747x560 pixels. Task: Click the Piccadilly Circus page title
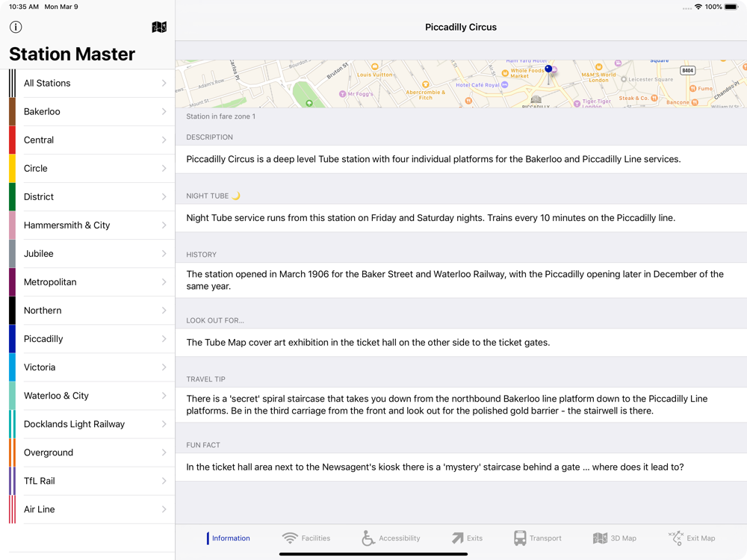(x=461, y=27)
